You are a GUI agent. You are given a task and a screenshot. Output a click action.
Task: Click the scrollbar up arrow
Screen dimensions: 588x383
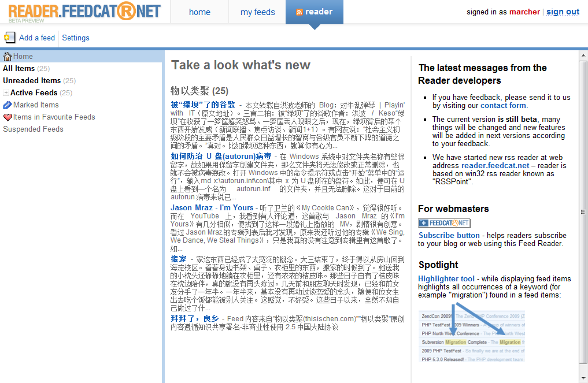[583, 56]
